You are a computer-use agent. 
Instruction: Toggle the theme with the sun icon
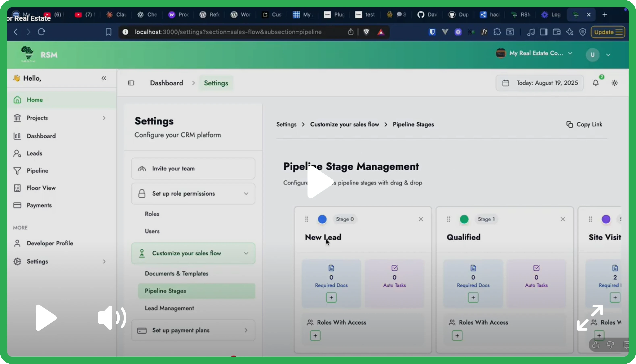615,83
